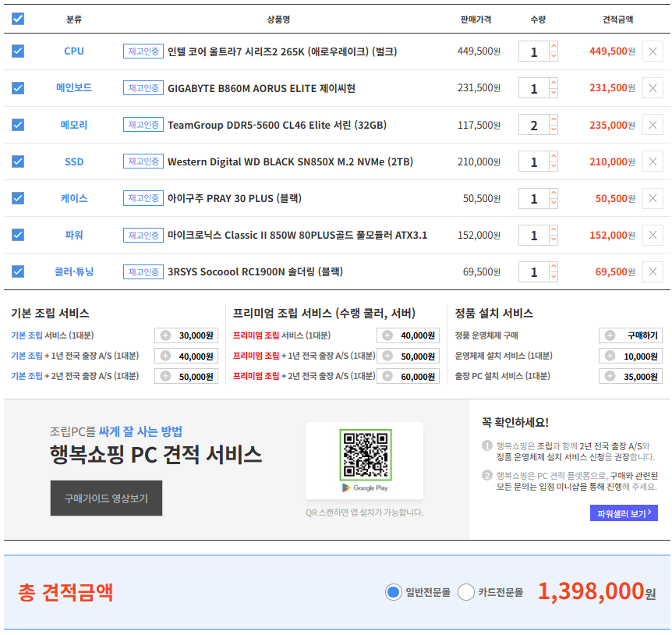Screen dimensions: 672x635
Task: Add 출장 PC 설치 서비스 35,000원
Action: [631, 376]
